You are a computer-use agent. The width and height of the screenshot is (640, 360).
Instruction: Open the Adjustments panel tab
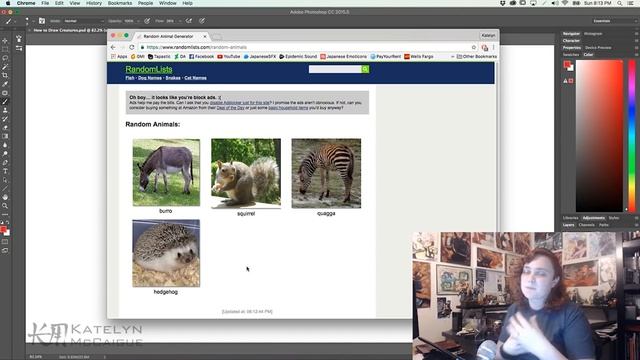[593, 218]
